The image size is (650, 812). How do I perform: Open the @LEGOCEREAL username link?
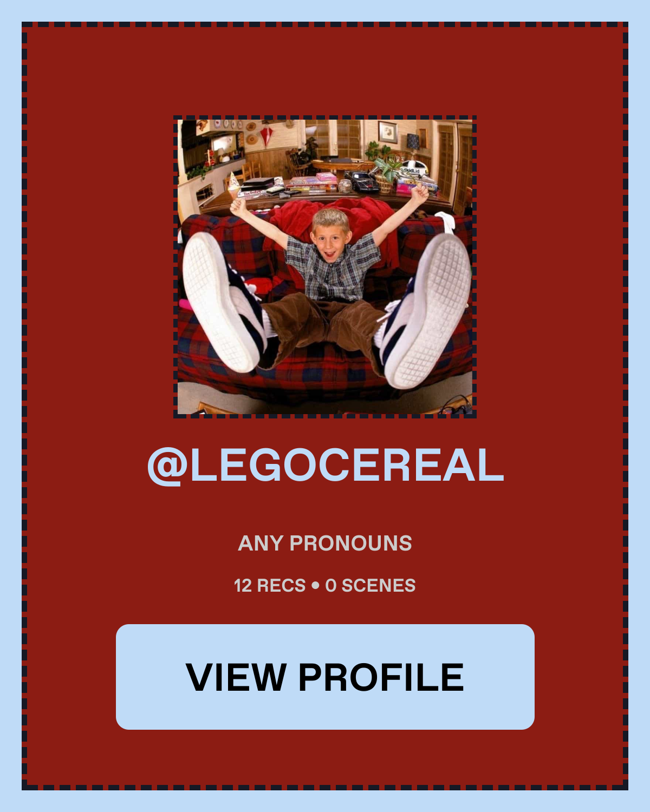(x=325, y=466)
